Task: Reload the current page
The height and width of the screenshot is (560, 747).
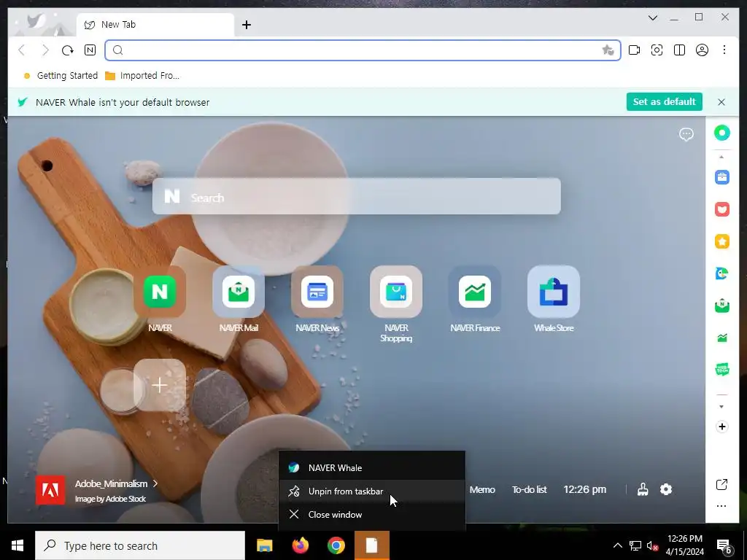Action: point(68,50)
